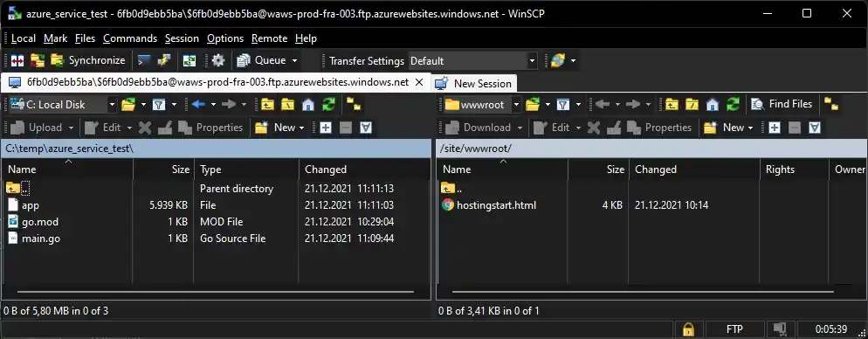Open the Files menu

coord(86,38)
